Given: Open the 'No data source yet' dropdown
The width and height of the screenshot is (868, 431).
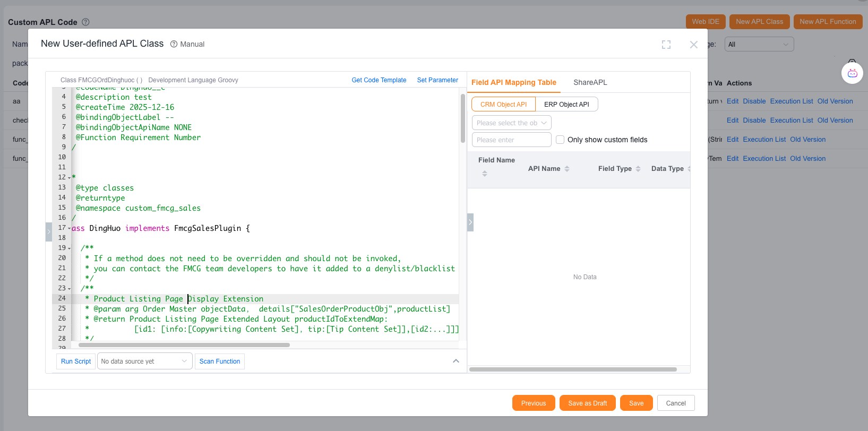Looking at the screenshot, I should click(x=144, y=361).
